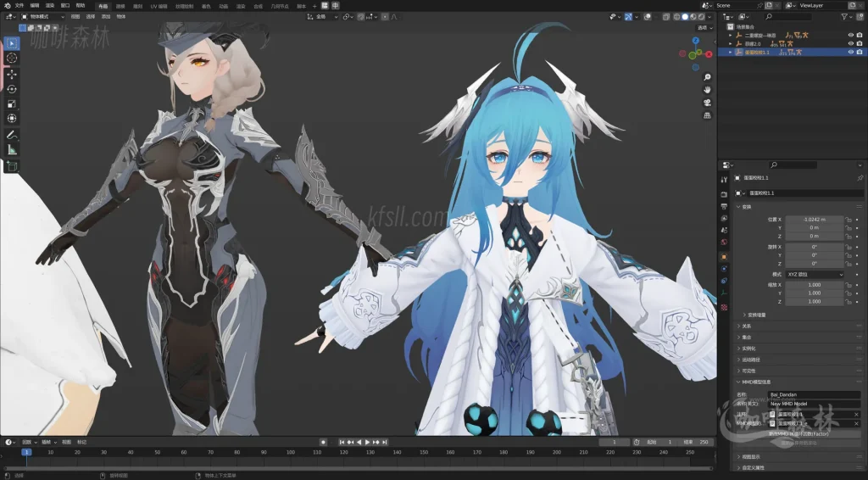Toggle viewport gizmos display button
This screenshot has height=480, width=868.
(628, 17)
